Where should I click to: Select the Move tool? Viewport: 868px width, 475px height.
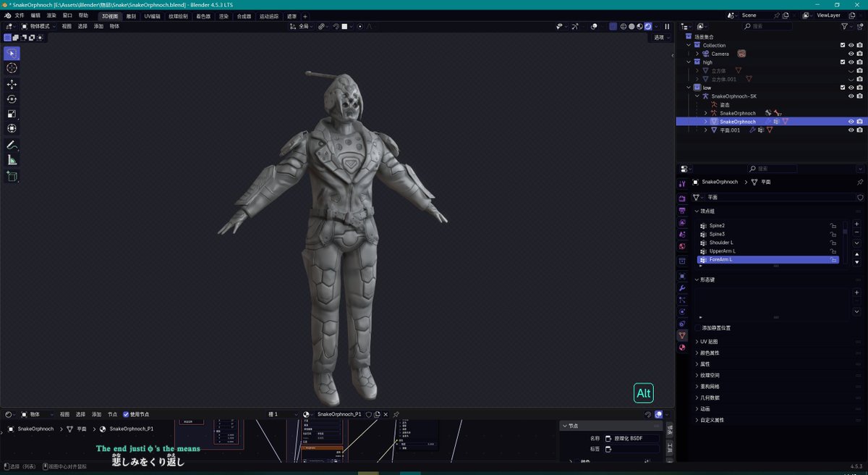click(x=12, y=84)
